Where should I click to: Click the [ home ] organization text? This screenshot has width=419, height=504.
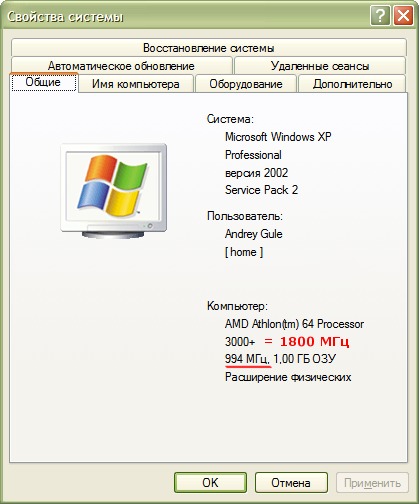click(244, 252)
